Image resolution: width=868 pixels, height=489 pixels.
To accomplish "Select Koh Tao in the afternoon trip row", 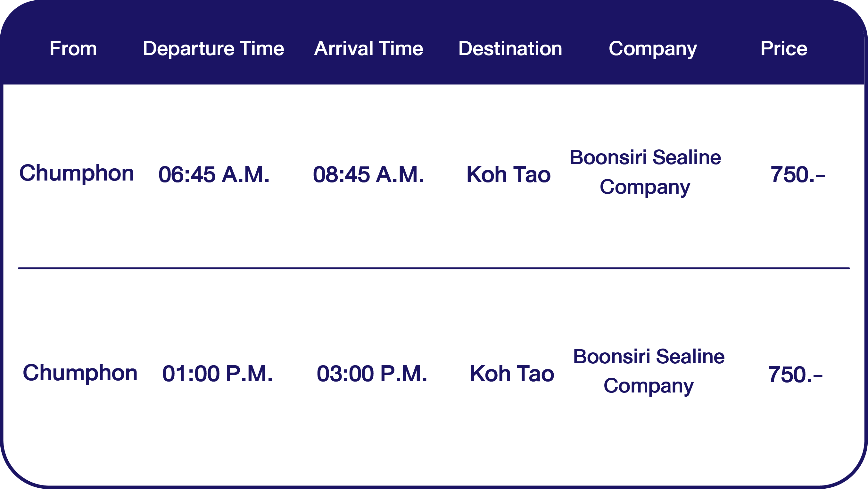I will (x=512, y=374).
